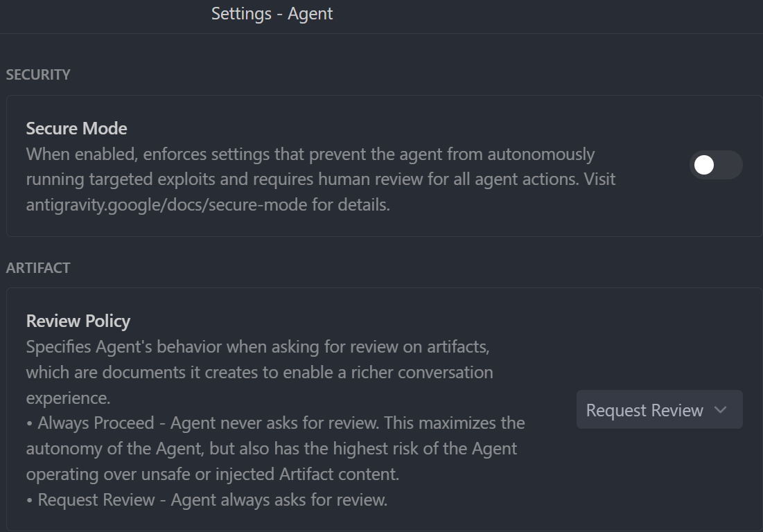Select the Always Proceed bullet text
Screen dimensions: 763x532
click(x=274, y=423)
